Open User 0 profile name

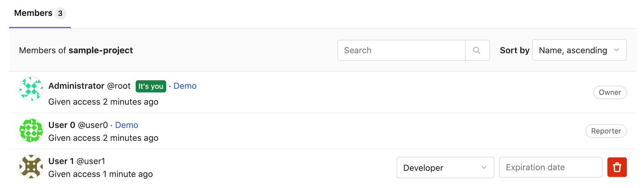(62, 125)
